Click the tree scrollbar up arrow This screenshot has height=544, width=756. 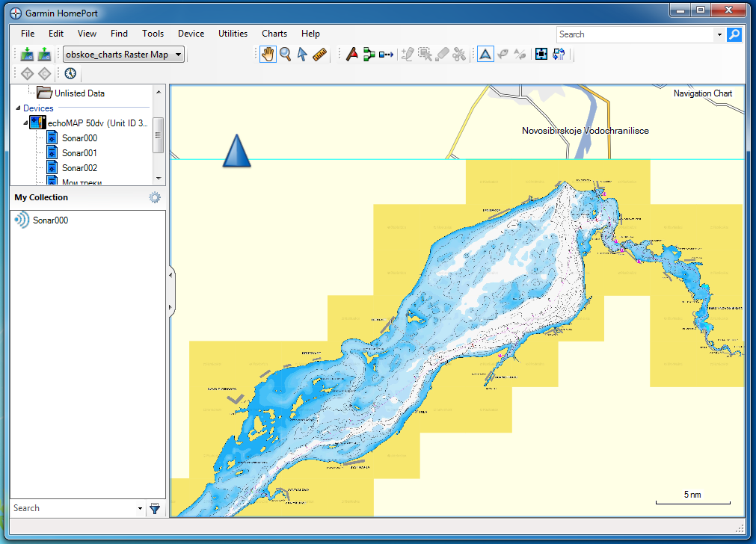pos(159,92)
